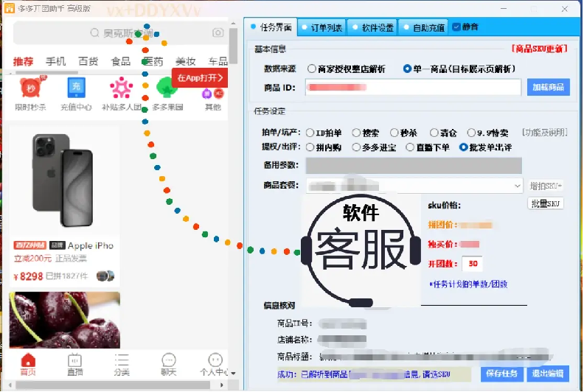The width and height of the screenshot is (584, 392).
Task: Open 分类 categories icon
Action: pos(122,364)
